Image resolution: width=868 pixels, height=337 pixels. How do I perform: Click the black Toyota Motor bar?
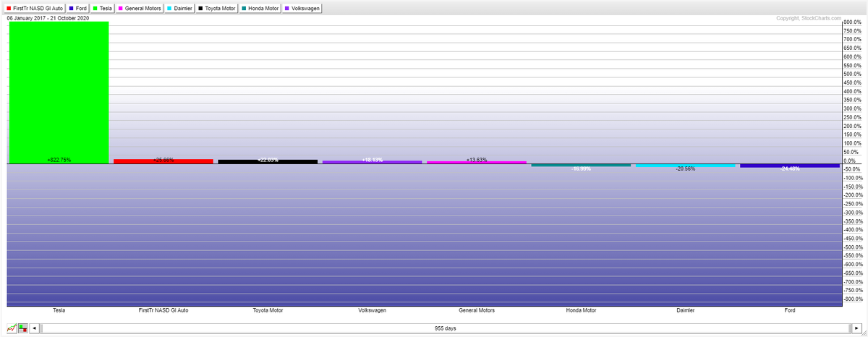(268, 162)
